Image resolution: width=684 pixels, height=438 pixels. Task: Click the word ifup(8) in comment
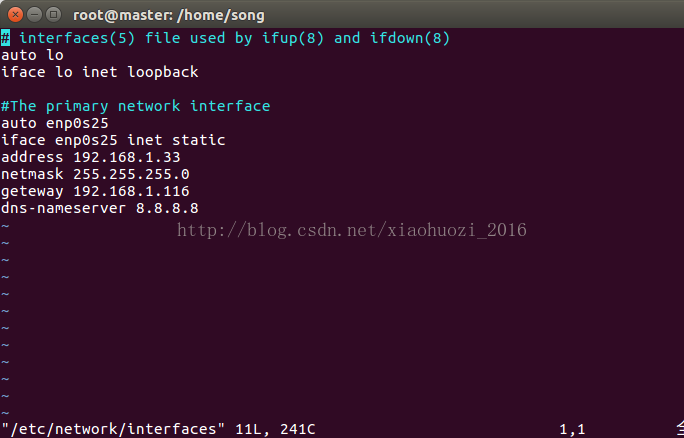[293, 38]
